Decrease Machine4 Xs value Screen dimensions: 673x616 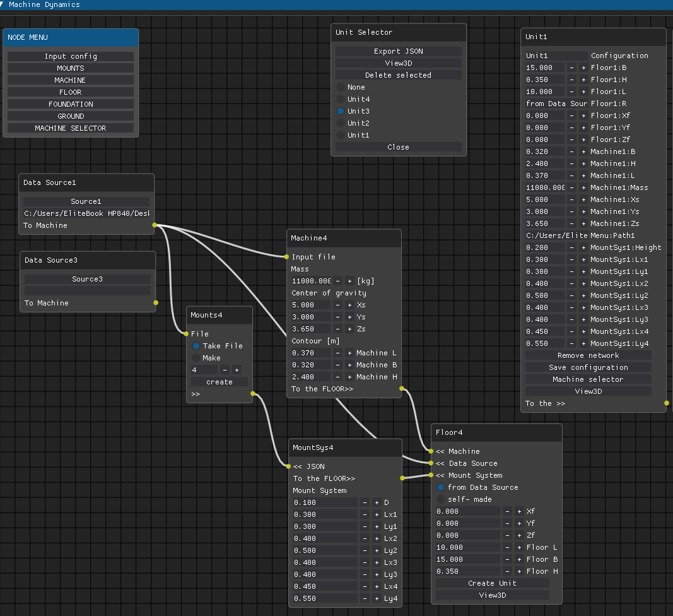click(x=338, y=305)
